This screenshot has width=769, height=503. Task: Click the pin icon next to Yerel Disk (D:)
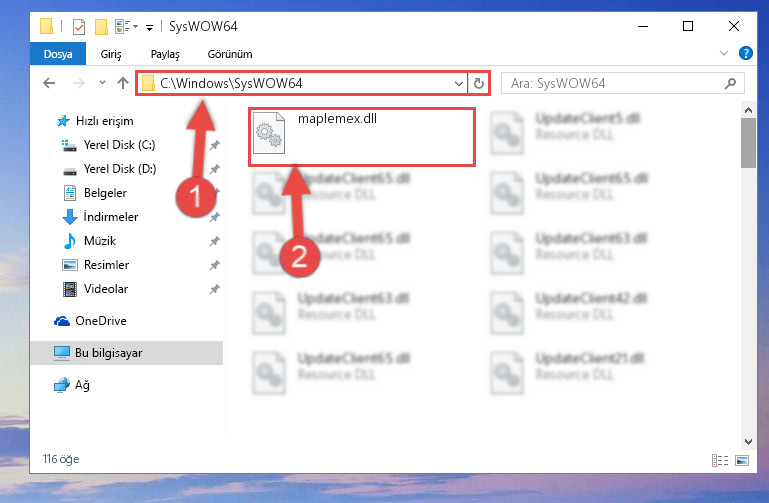214,169
